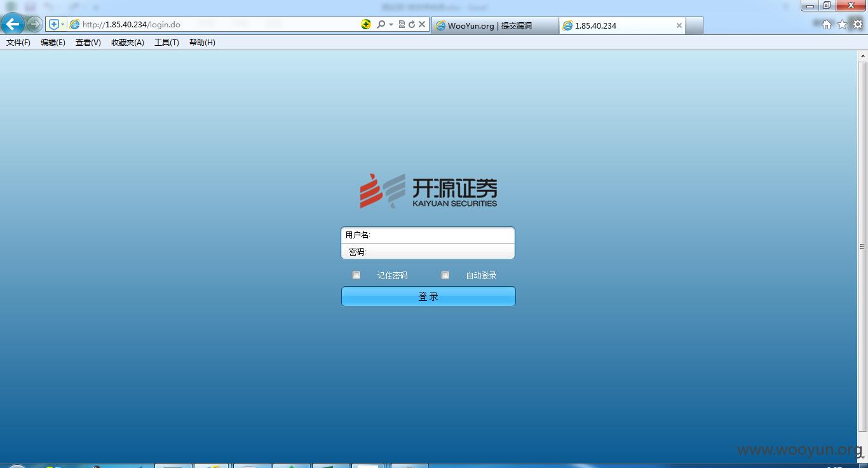Open the dropdown arrow beside the shield icon
This screenshot has height=468, width=868.
[62, 25]
